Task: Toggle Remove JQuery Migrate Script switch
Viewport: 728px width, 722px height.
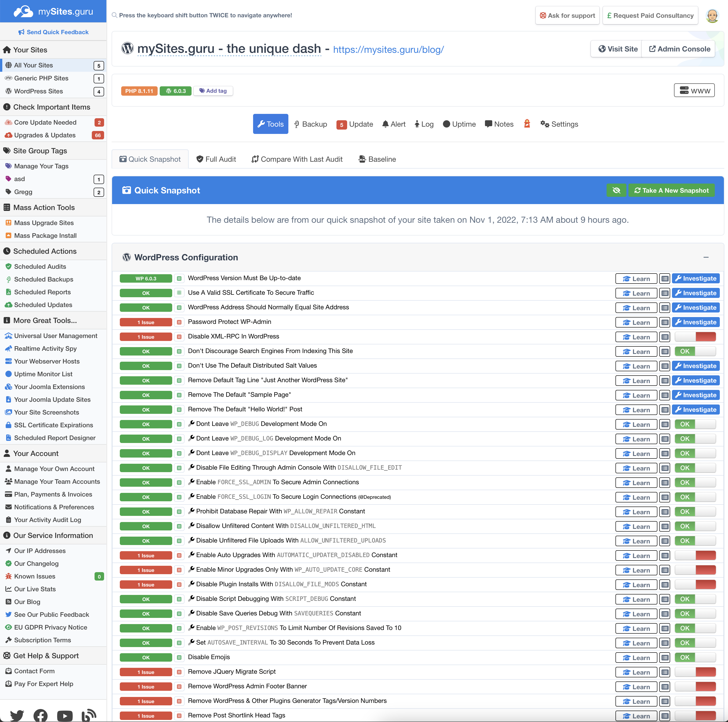Action: tap(695, 672)
